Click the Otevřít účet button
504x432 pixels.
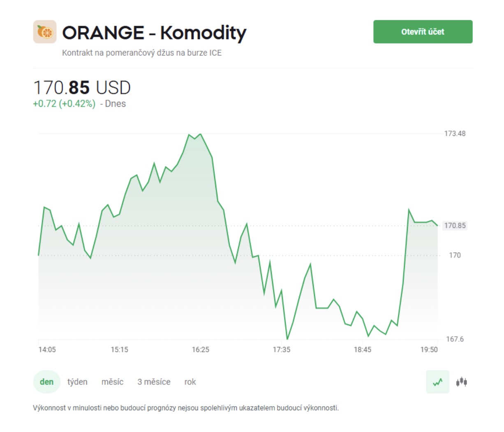[423, 32]
